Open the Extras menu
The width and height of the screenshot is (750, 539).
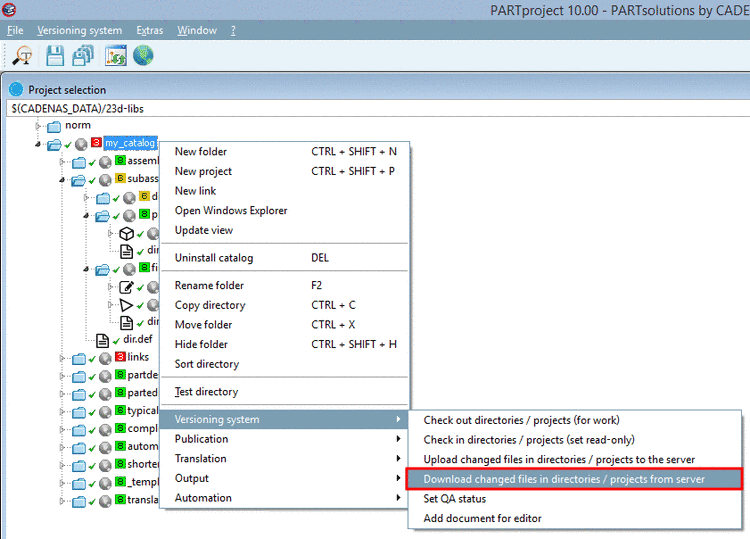pyautogui.click(x=150, y=30)
